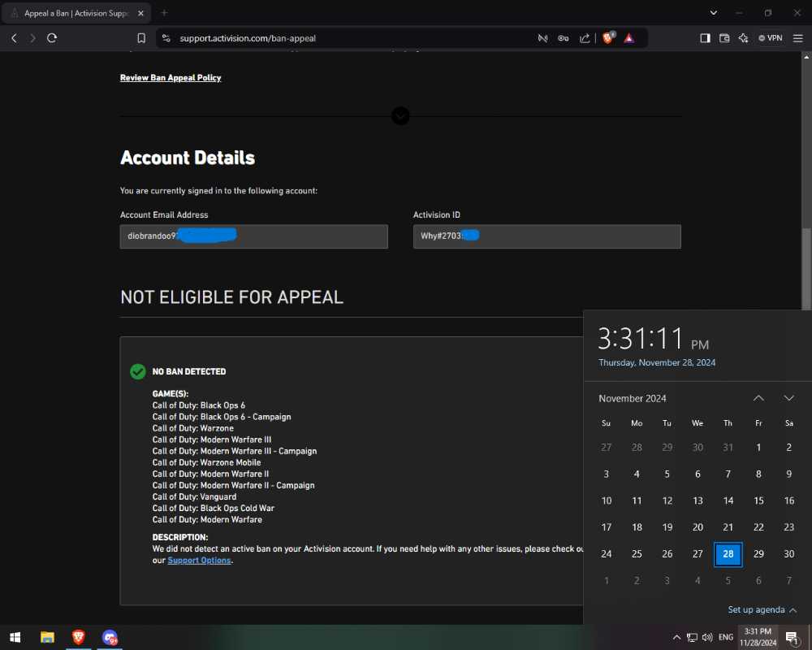
Task: Toggle the browser sidebar panel
Action: tap(705, 38)
